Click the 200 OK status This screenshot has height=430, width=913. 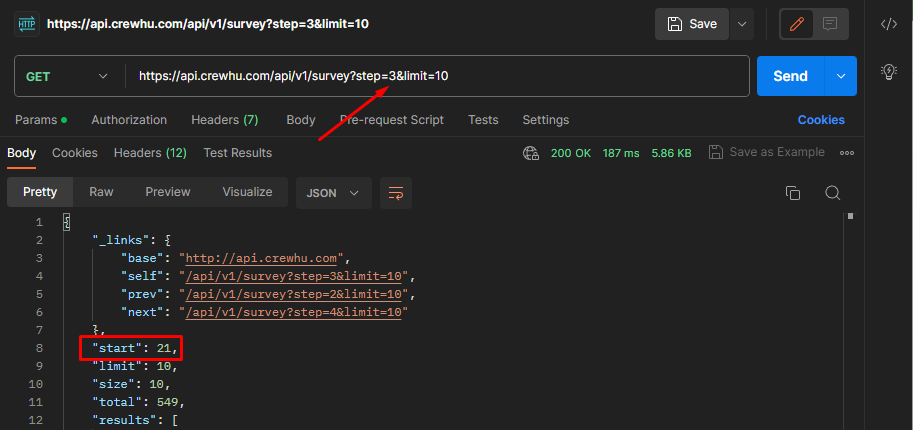[571, 153]
